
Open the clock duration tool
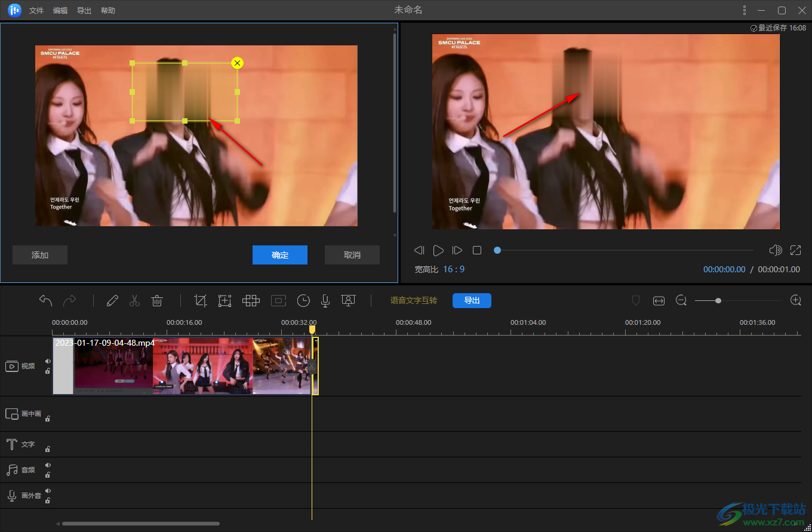pyautogui.click(x=303, y=301)
